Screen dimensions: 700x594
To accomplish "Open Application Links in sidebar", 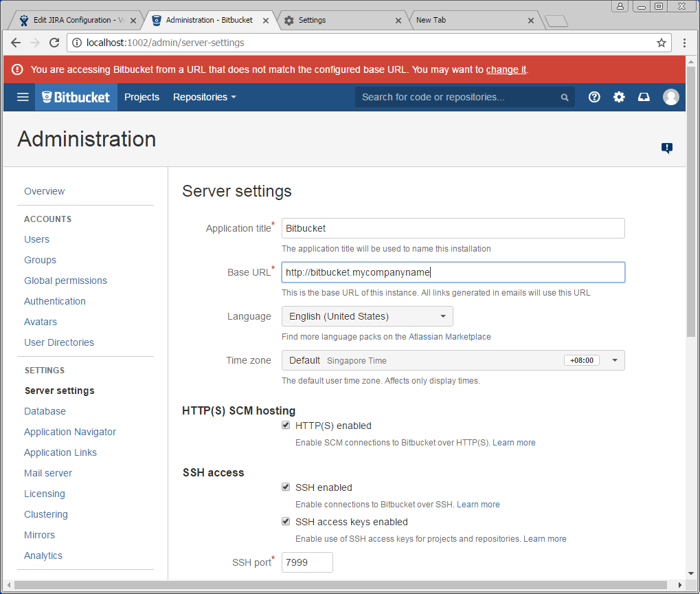I will [60, 452].
